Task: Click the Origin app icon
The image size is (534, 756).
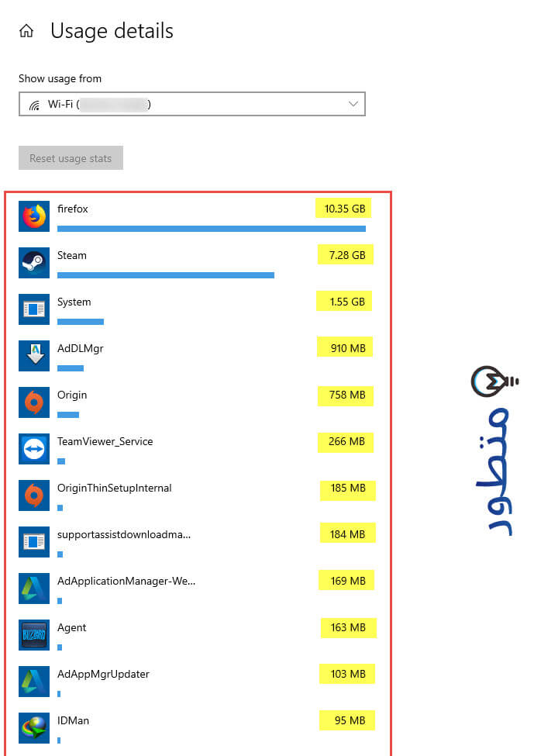Action: (34, 402)
